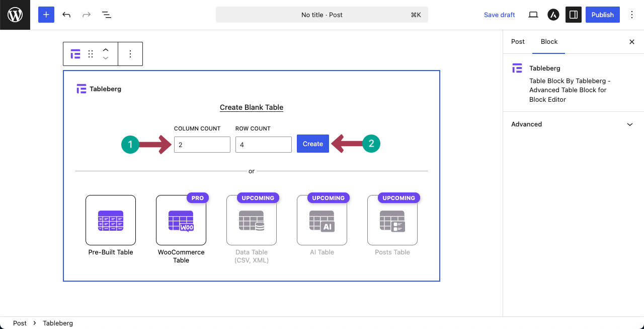Click Tableberg in the breadcrumb bar

58,323
